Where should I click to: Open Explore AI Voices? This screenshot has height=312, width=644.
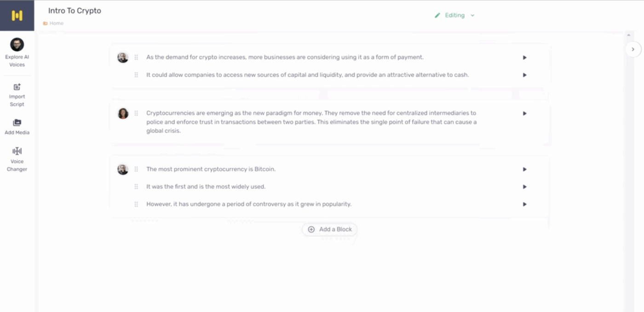pyautogui.click(x=17, y=52)
